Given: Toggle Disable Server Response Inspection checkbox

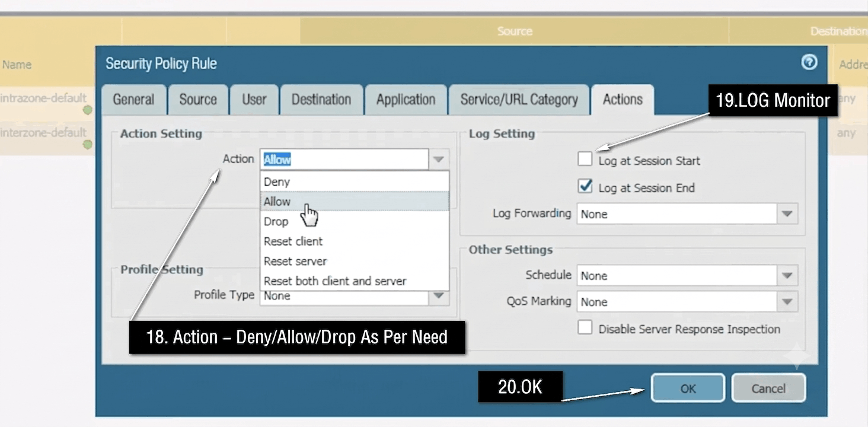Looking at the screenshot, I should (x=585, y=327).
